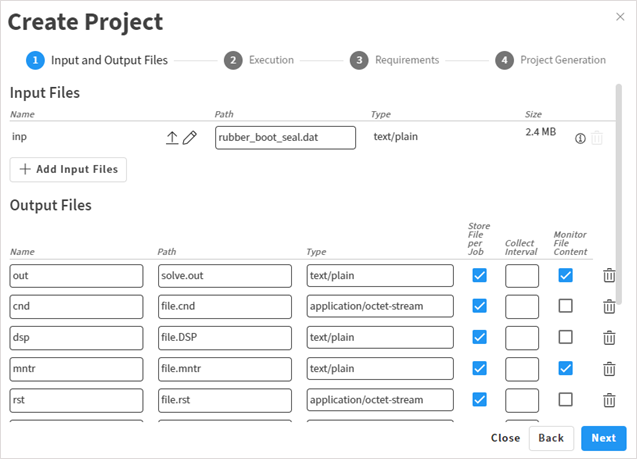Disable Monitor File Content for mntr

[x=566, y=369]
